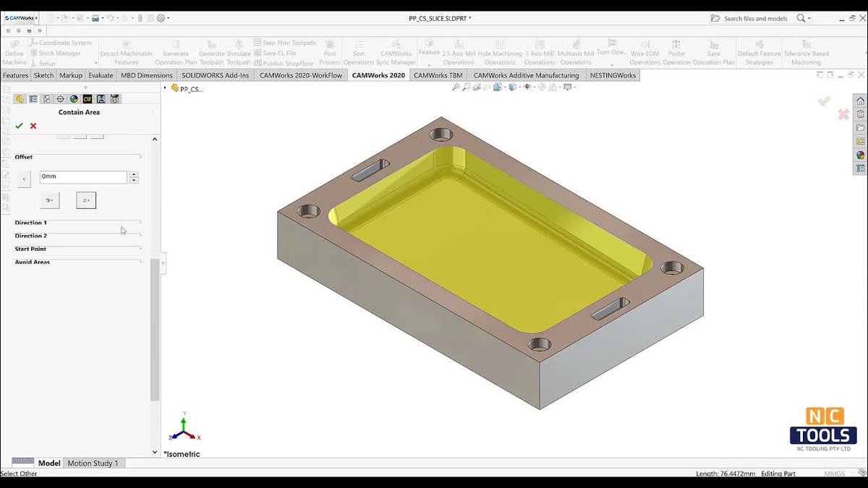Viewport: 868px width, 488px height.
Task: Open the Define Machine command
Action: point(14,53)
